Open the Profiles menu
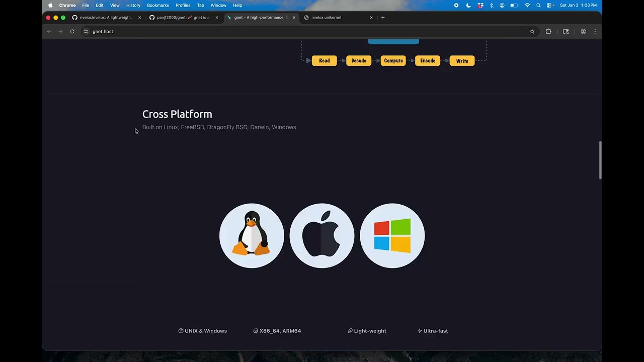The image size is (644, 362). pos(183,5)
